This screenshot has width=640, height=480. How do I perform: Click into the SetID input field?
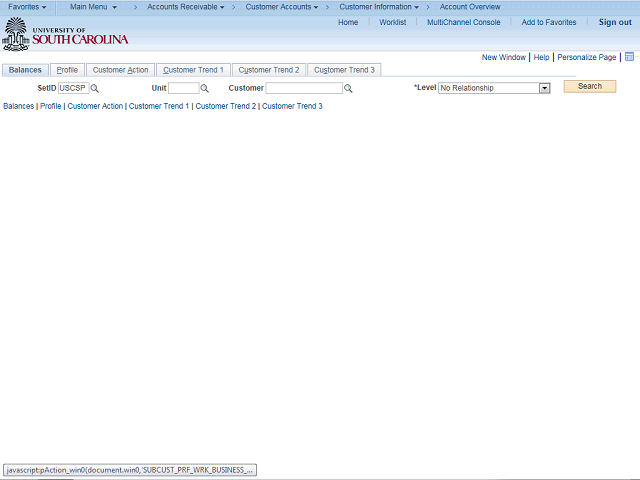(73, 88)
